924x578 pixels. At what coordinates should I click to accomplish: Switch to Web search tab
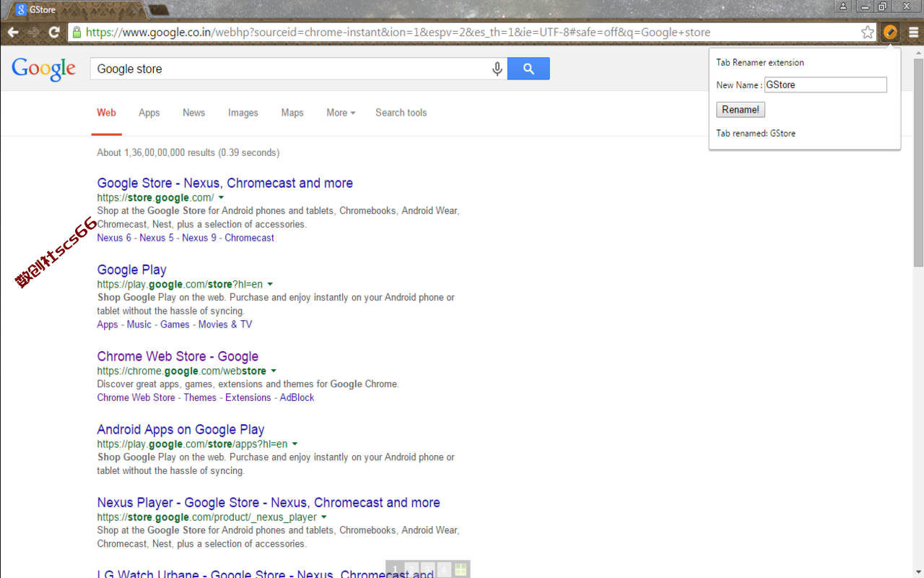click(x=106, y=113)
